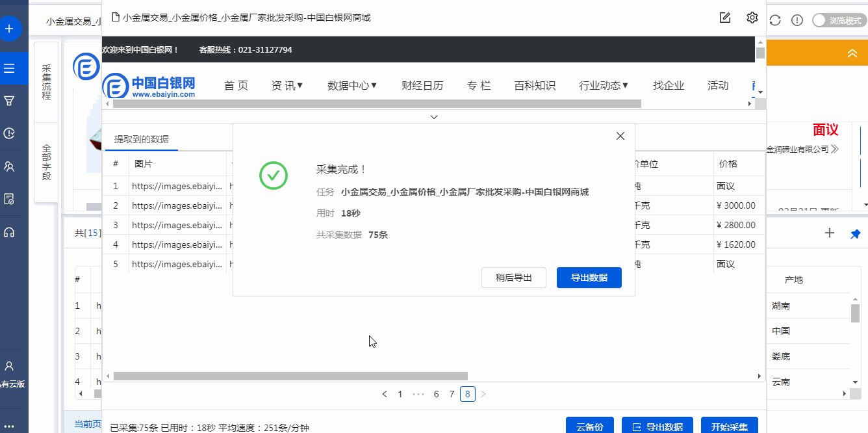This screenshot has width=868, height=433.
Task: Click the exclamation info icon
Action: click(x=797, y=20)
